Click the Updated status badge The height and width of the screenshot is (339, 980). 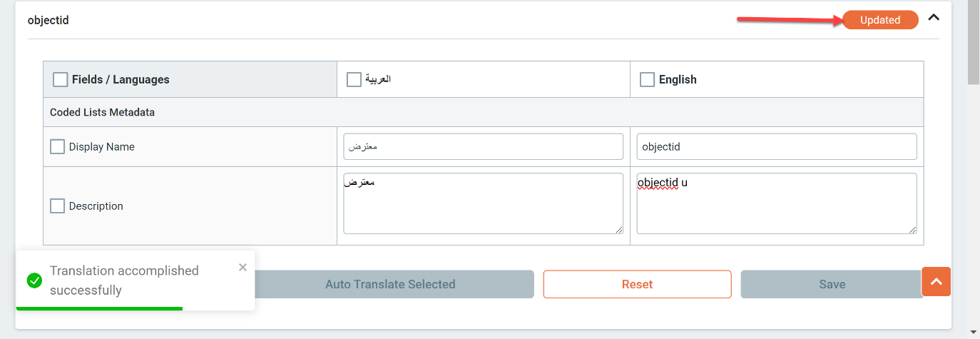(880, 20)
